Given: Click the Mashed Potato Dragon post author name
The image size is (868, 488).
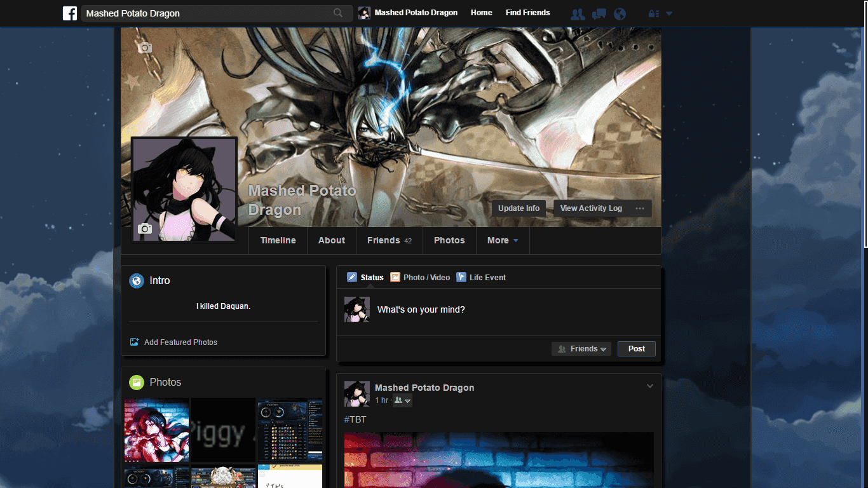Looking at the screenshot, I should (x=424, y=388).
